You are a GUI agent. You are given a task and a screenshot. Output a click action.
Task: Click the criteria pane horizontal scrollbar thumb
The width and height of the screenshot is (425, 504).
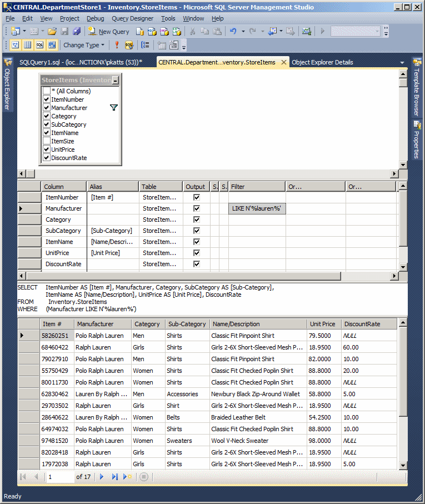click(183, 276)
